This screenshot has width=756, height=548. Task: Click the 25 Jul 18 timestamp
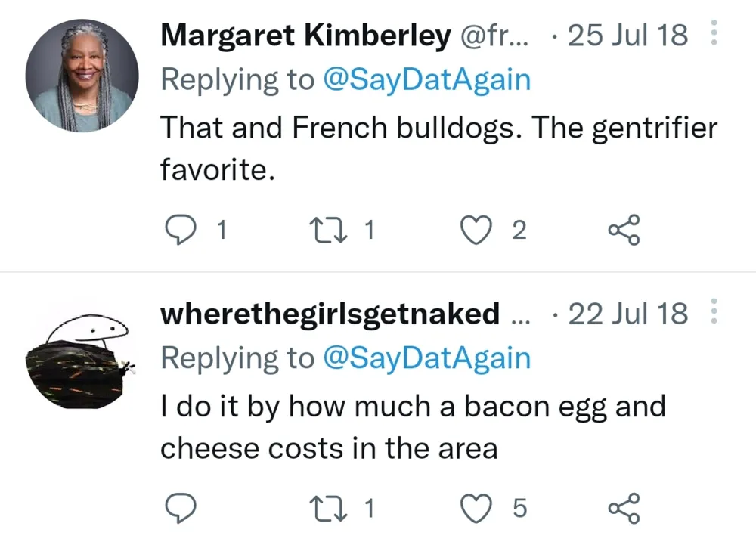click(x=627, y=36)
